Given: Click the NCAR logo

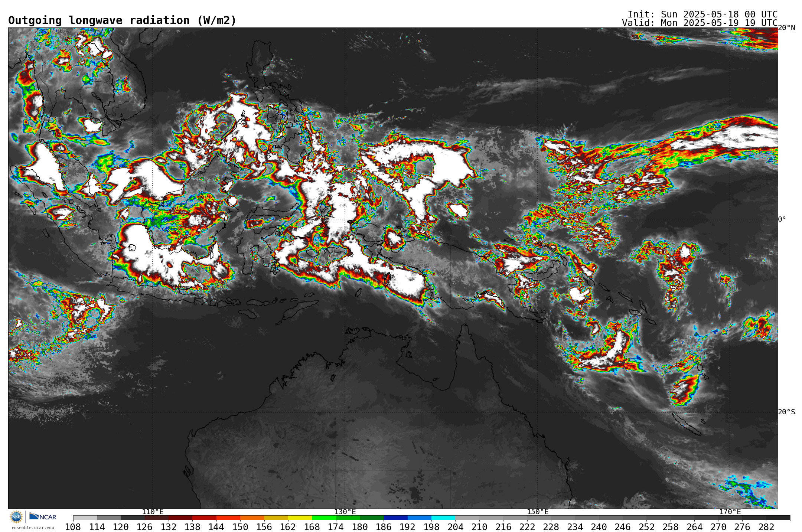Looking at the screenshot, I should pos(43,516).
